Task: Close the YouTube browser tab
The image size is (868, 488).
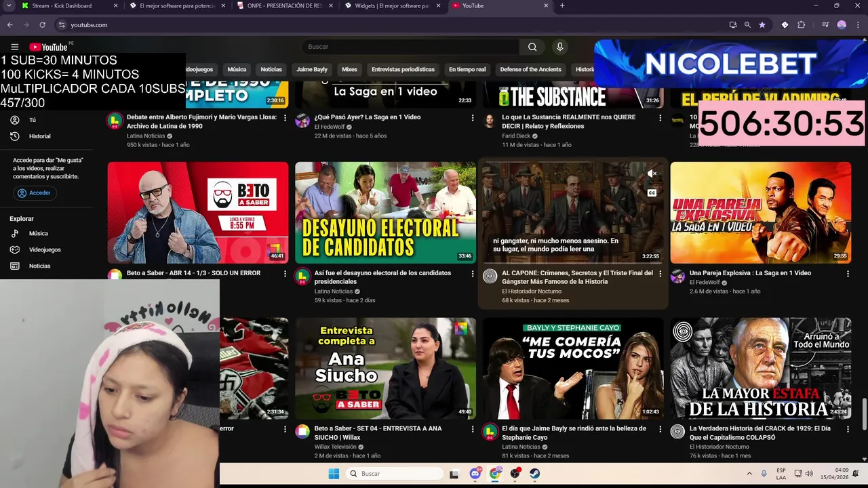Action: click(x=546, y=5)
